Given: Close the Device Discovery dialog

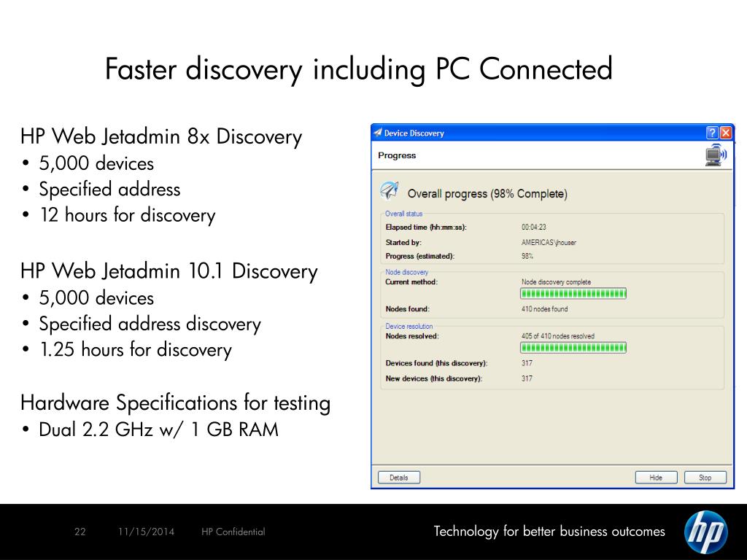Looking at the screenshot, I should coord(726,133).
